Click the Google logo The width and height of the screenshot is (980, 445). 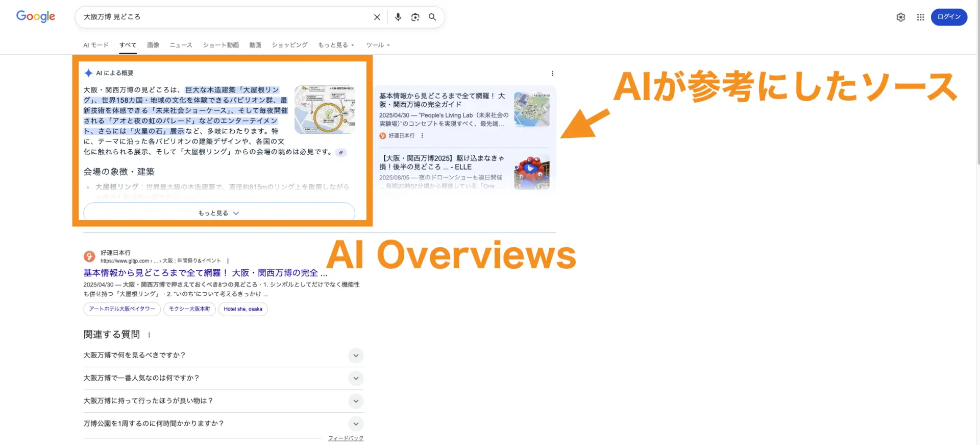click(36, 16)
